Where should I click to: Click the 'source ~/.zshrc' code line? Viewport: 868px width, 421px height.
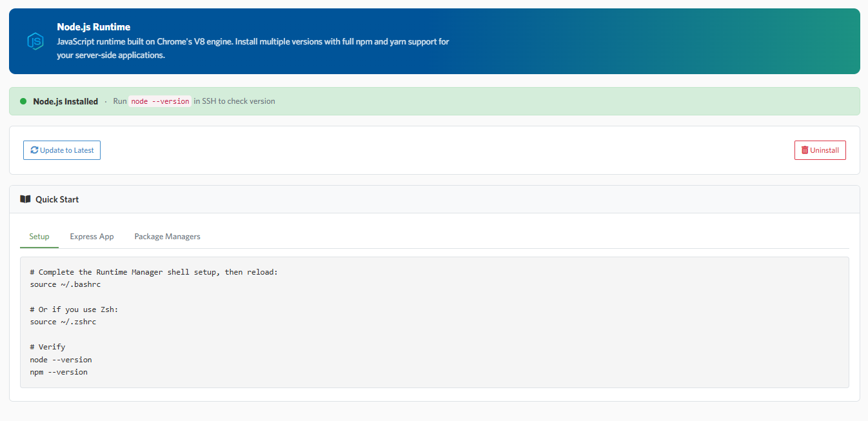(63, 322)
